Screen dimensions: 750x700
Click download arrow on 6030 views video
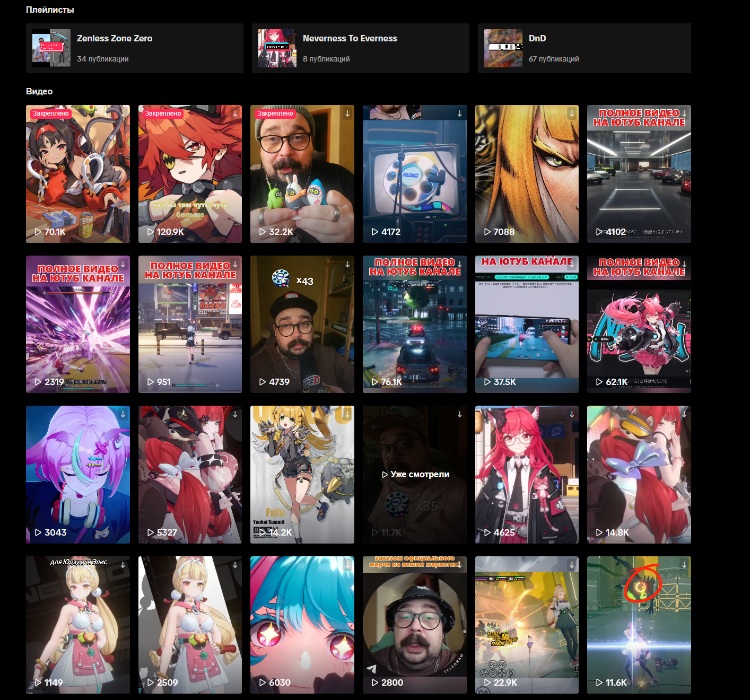347,565
